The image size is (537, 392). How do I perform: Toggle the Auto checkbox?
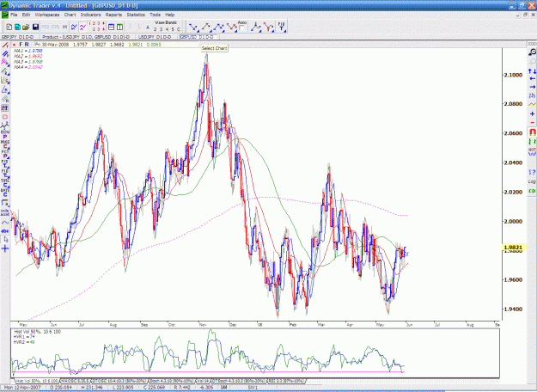241,28
